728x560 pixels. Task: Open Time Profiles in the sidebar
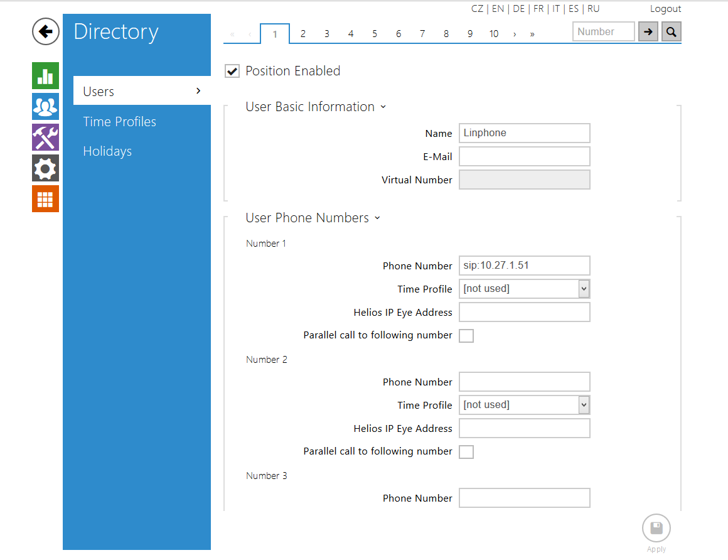point(120,122)
